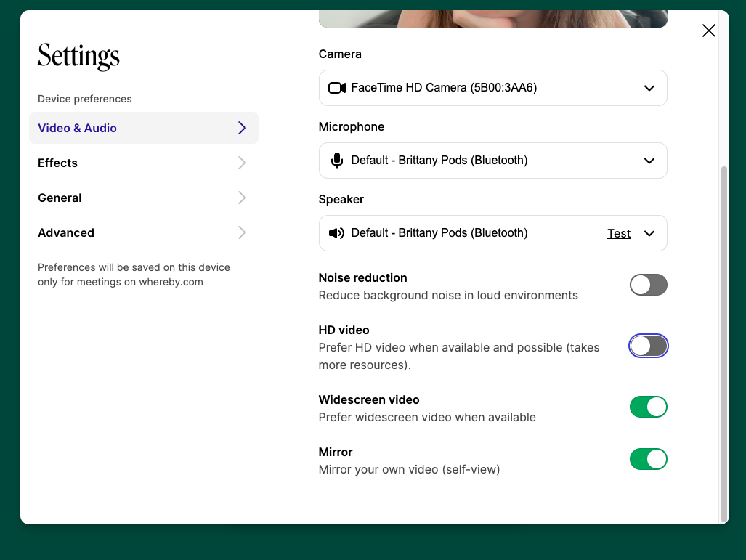Screen dimensions: 746x560
Task: Open the Microphone dropdown arrow
Action: 649,161
